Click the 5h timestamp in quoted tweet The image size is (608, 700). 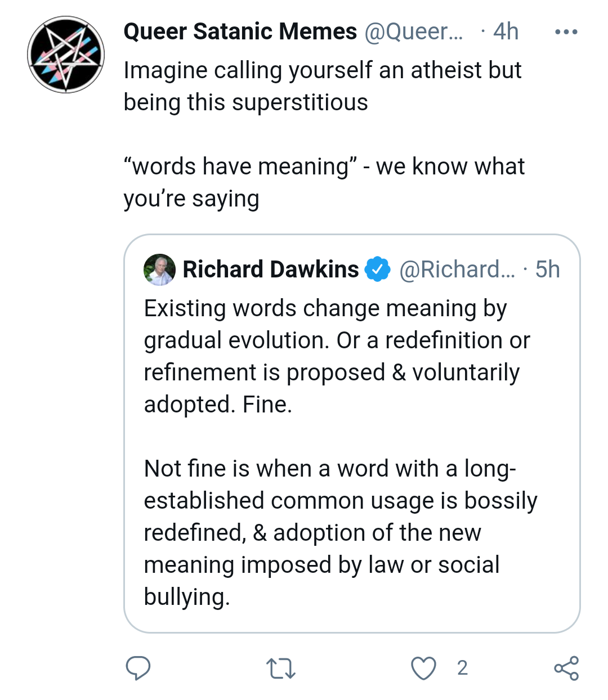pyautogui.click(x=547, y=270)
